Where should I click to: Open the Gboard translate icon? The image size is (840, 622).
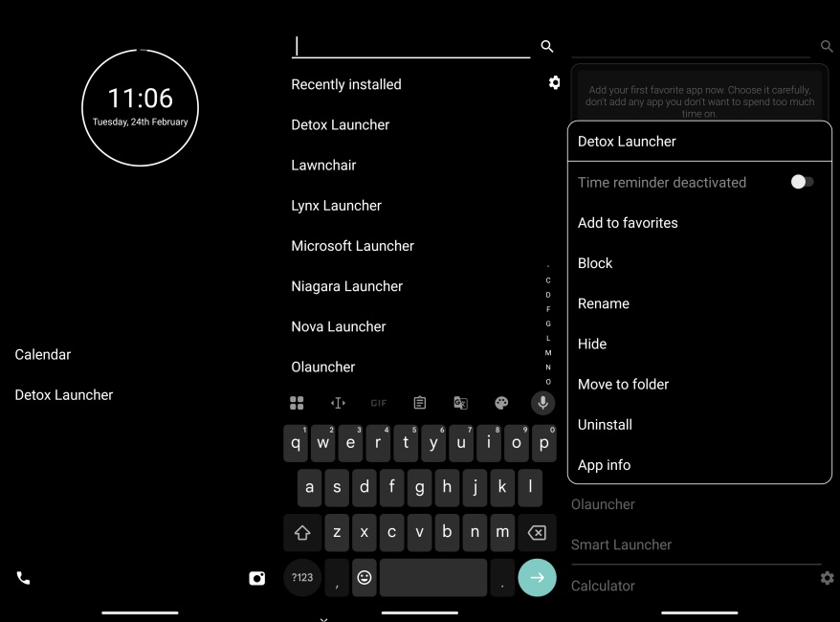[x=460, y=402]
